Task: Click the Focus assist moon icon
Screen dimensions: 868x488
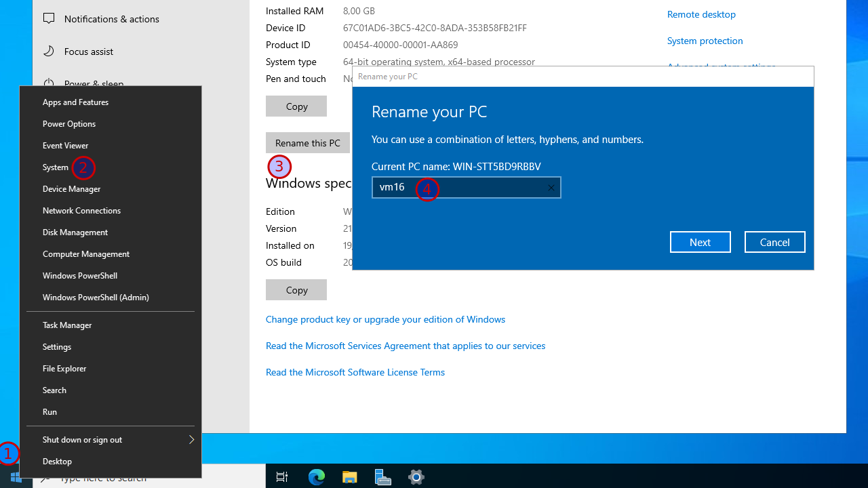Action: tap(49, 52)
